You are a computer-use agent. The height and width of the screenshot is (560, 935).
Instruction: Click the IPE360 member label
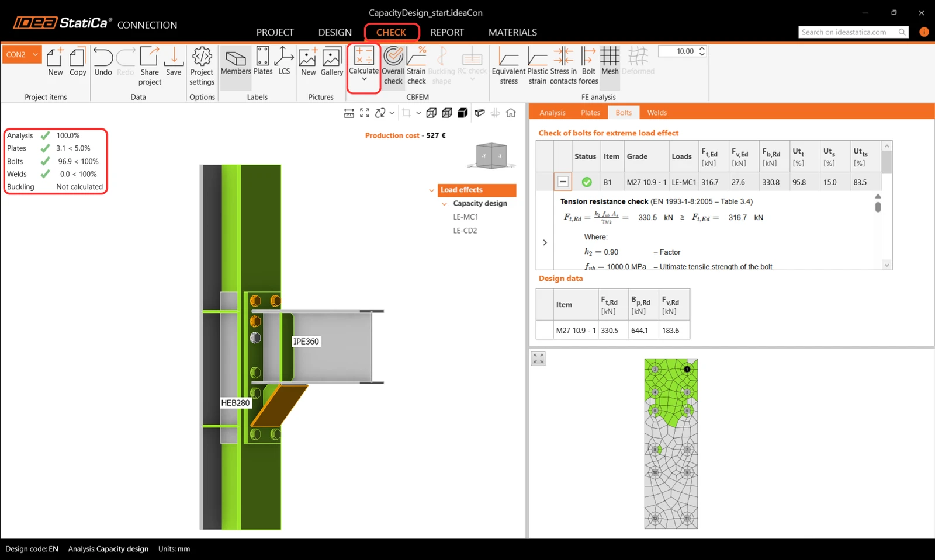(306, 342)
